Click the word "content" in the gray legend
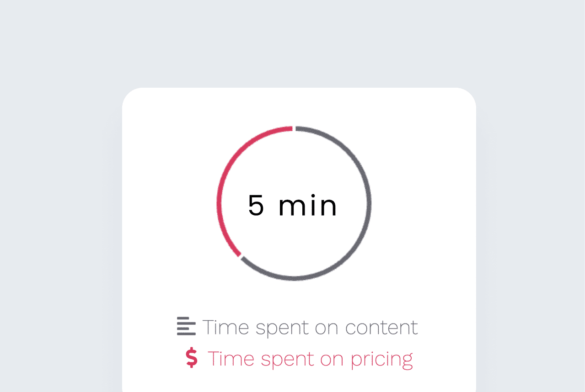The width and height of the screenshot is (585, 392). coord(381,328)
